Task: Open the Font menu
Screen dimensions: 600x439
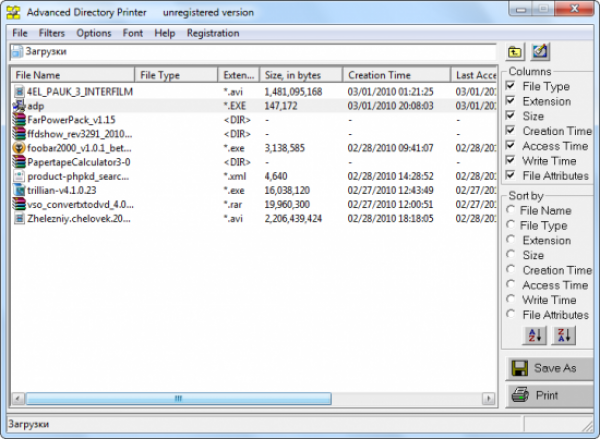Action: pyautogui.click(x=133, y=33)
